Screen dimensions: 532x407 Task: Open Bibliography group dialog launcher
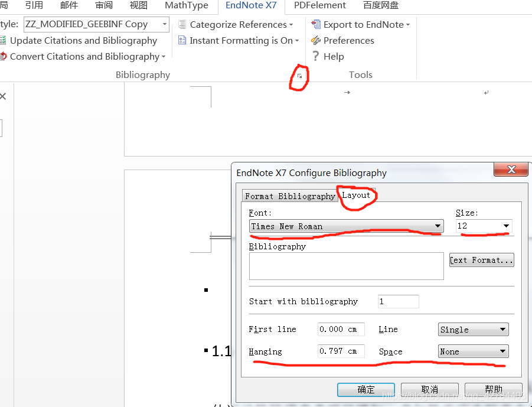point(299,76)
